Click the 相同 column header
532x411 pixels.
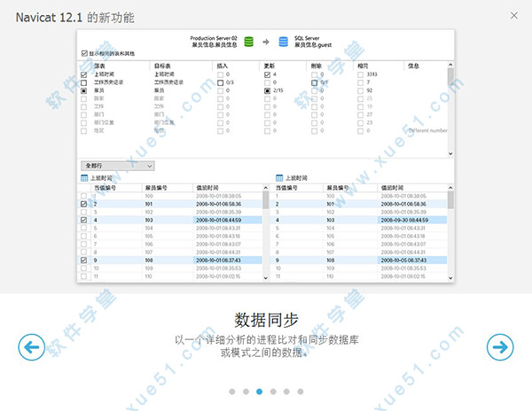tap(363, 66)
